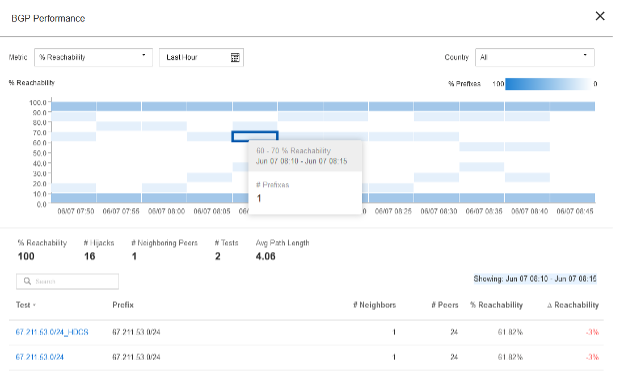
Task: Select 90-100% heatmap cell at 06/07 07:50
Action: [74, 106]
